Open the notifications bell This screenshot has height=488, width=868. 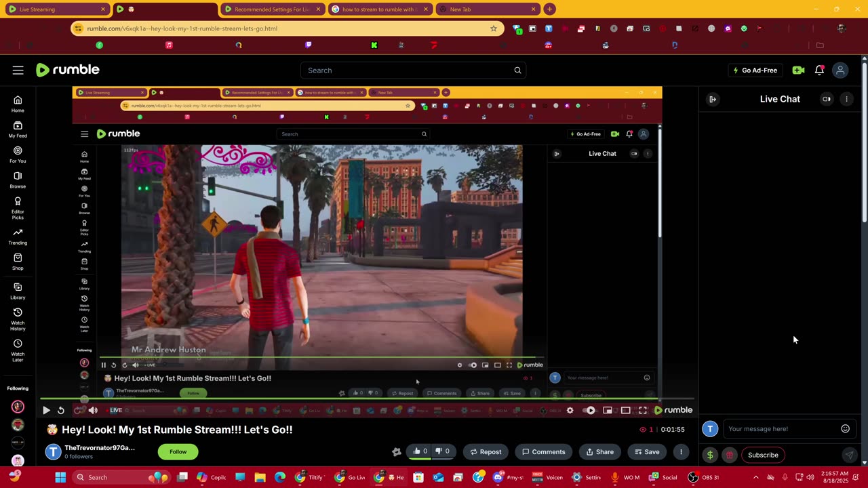coord(819,70)
